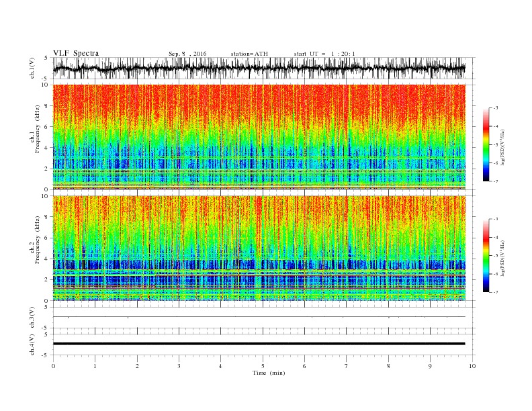
Task: Click the '0' time axis tick label
Action: click(x=53, y=366)
